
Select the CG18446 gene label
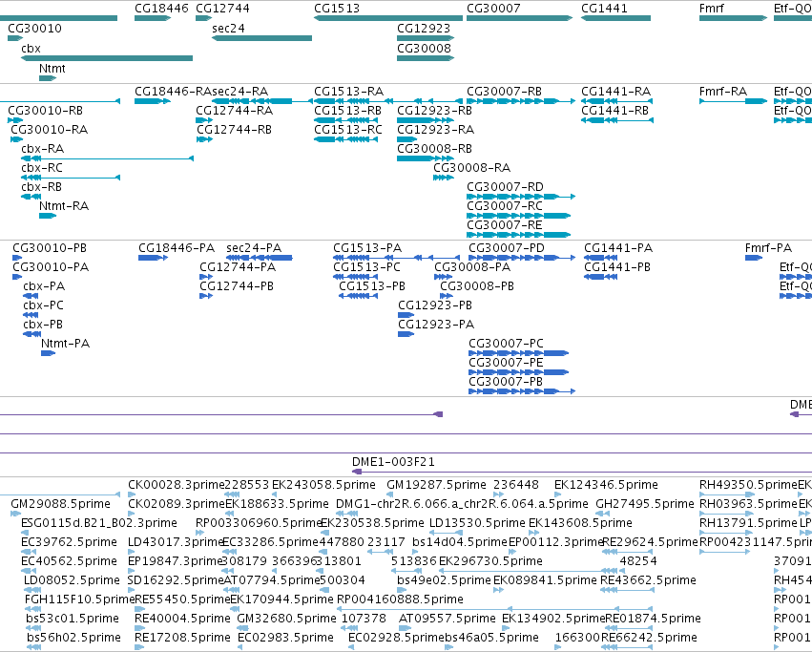tap(161, 9)
